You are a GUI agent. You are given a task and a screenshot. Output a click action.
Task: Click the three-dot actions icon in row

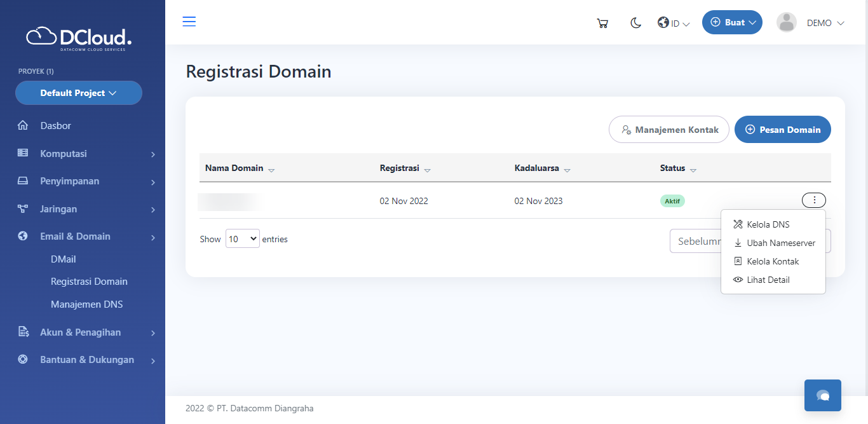[x=814, y=200]
